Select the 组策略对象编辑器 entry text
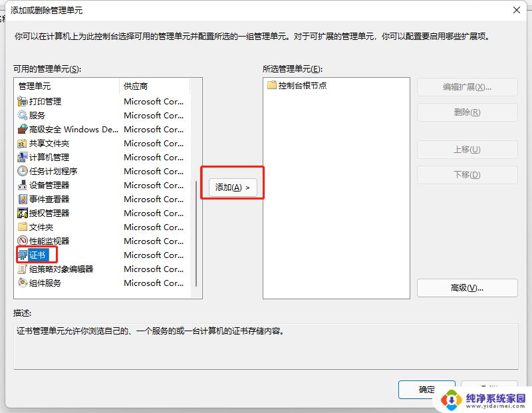532x413 pixels. [x=61, y=269]
